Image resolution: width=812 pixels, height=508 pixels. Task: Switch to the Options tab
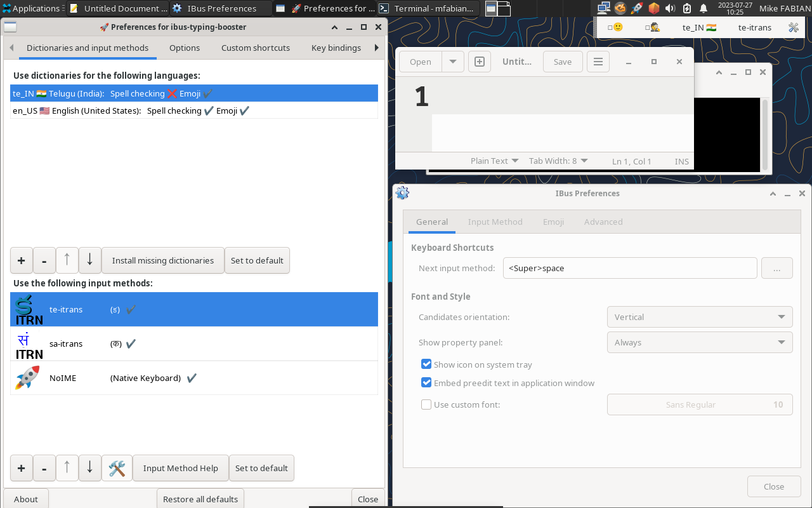[x=184, y=48]
